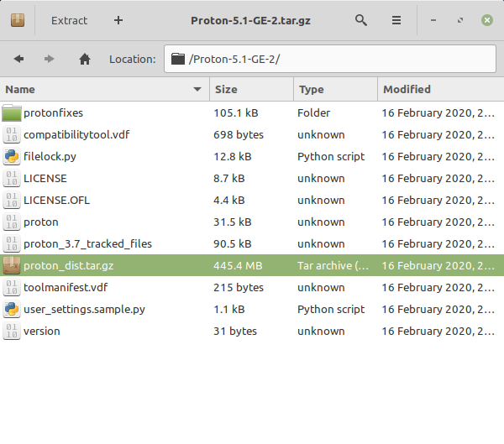Click the 445.4 MB size cell

pos(239,266)
